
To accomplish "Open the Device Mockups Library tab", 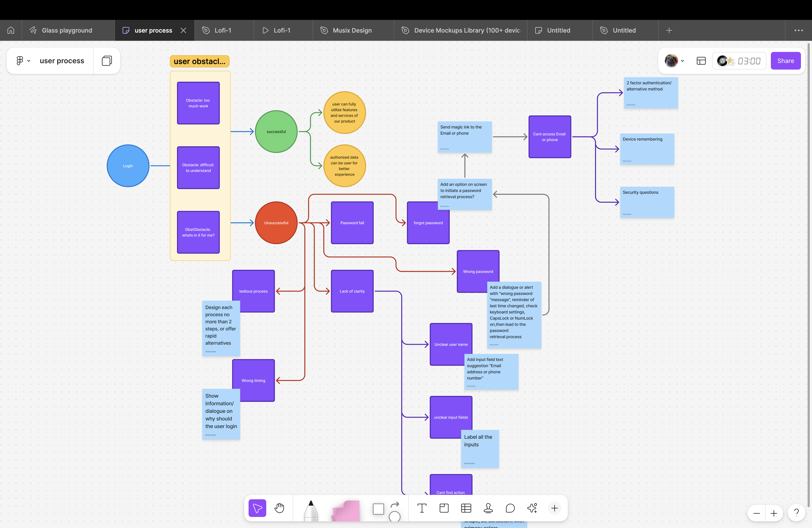I will 461,30.
